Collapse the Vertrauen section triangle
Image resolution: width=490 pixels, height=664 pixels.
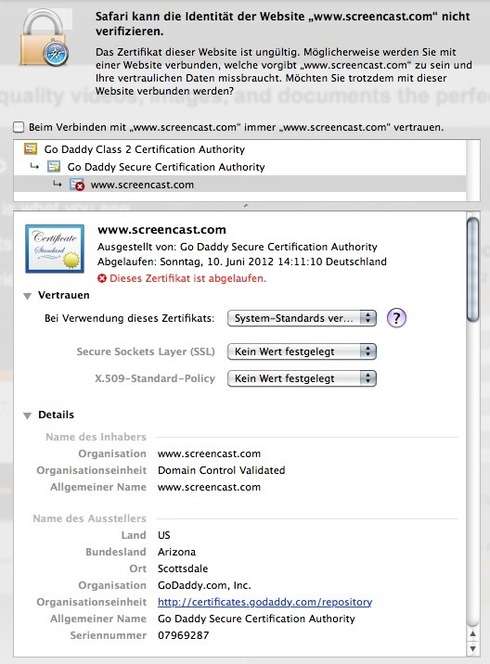point(28,296)
